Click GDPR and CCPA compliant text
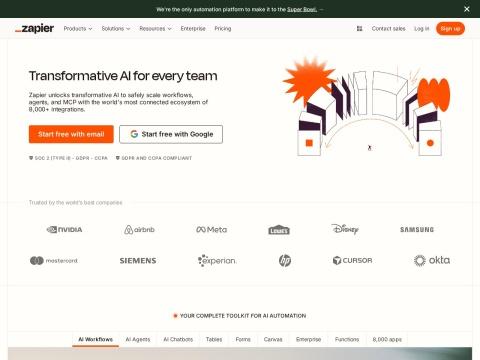 point(154,158)
